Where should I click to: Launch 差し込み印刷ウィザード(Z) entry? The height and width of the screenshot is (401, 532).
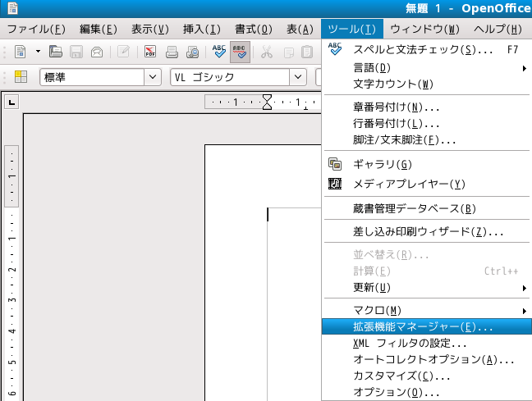pos(427,231)
